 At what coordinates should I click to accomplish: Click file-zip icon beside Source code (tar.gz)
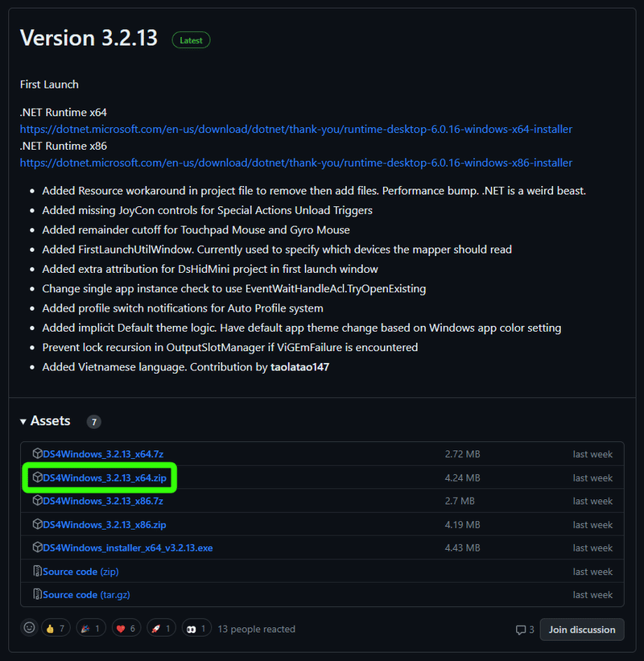37,594
